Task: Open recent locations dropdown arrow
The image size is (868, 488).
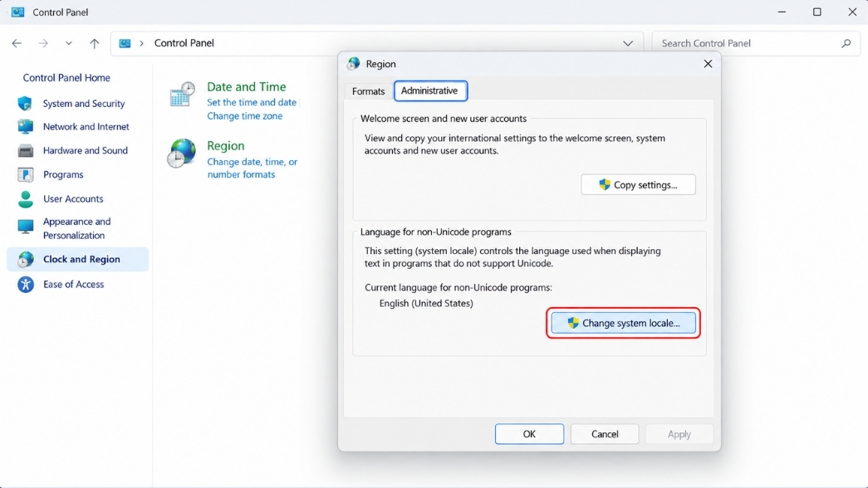Action: coord(68,43)
